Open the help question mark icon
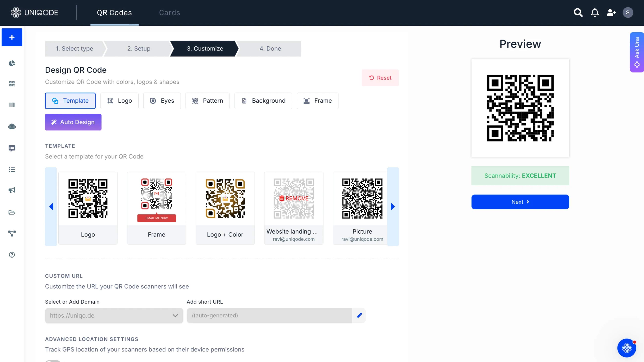Image resolution: width=644 pixels, height=362 pixels. [x=12, y=255]
